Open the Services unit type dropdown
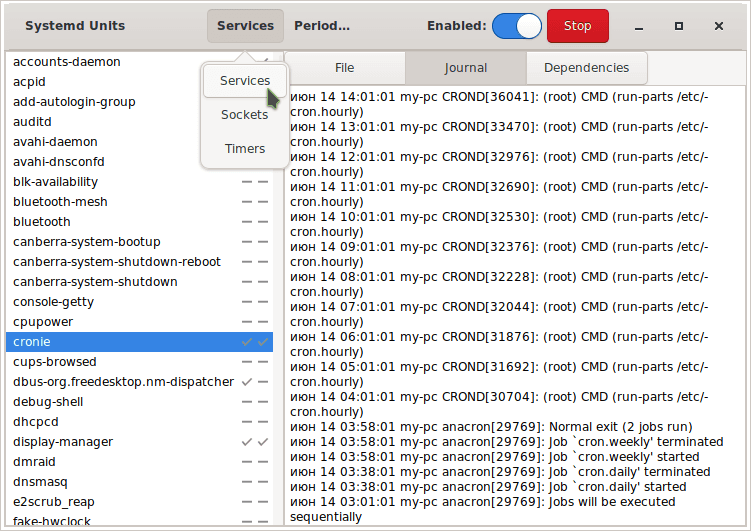This screenshot has width=751, height=531. click(245, 26)
